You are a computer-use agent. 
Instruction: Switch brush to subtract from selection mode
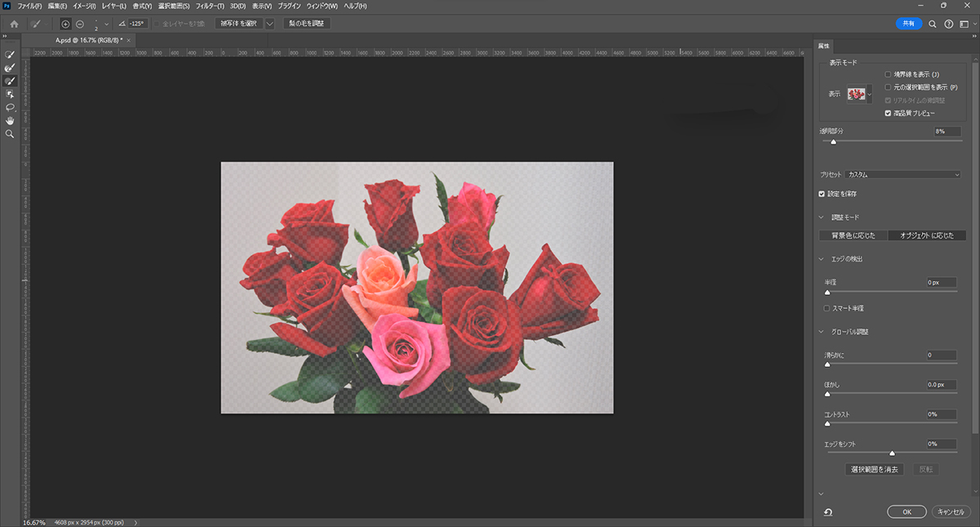(79, 24)
